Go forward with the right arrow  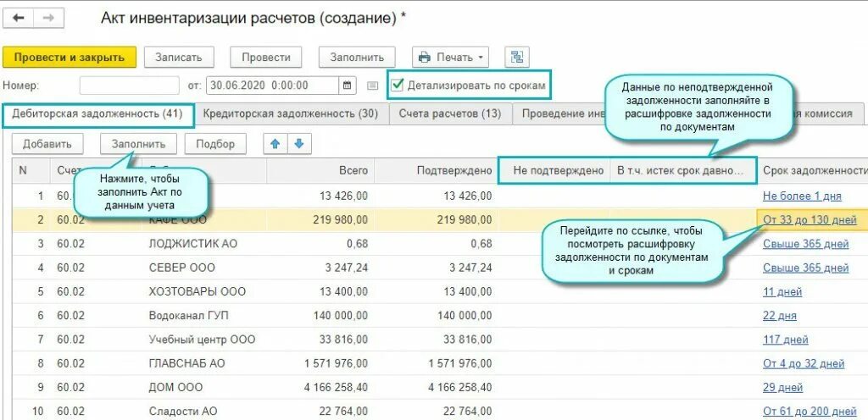pos(48,18)
